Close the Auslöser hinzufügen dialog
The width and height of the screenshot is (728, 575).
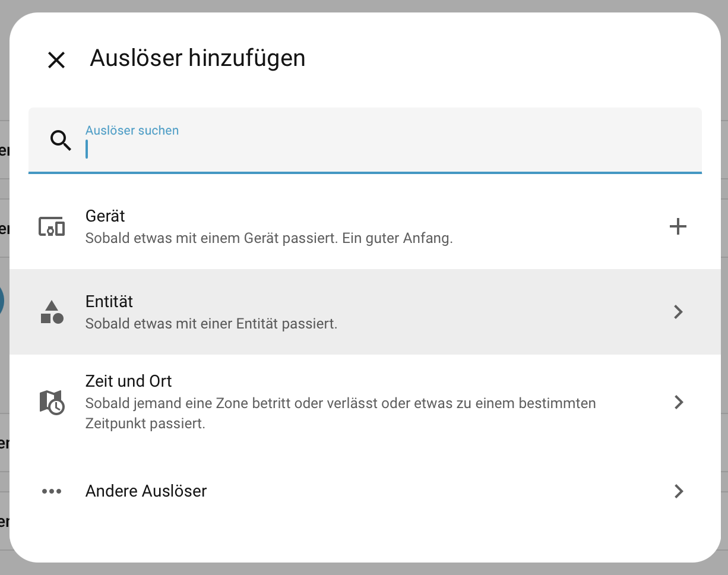pyautogui.click(x=56, y=60)
